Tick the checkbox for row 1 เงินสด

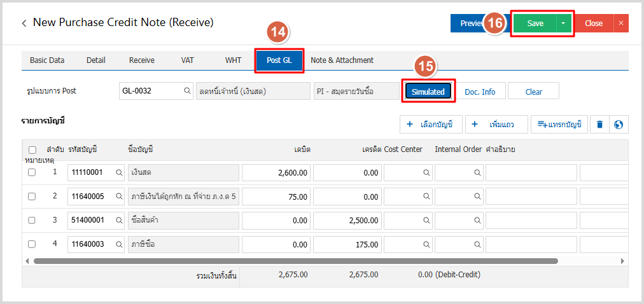point(32,172)
